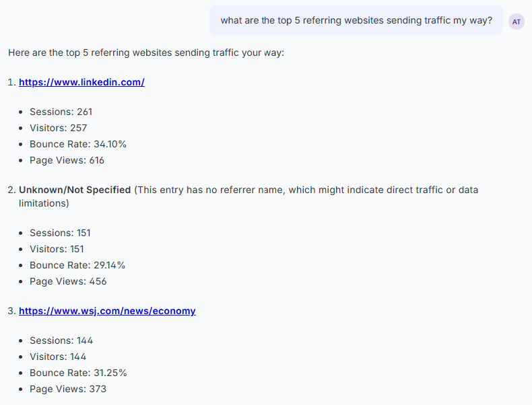Click the AT user avatar icon

coord(517,22)
